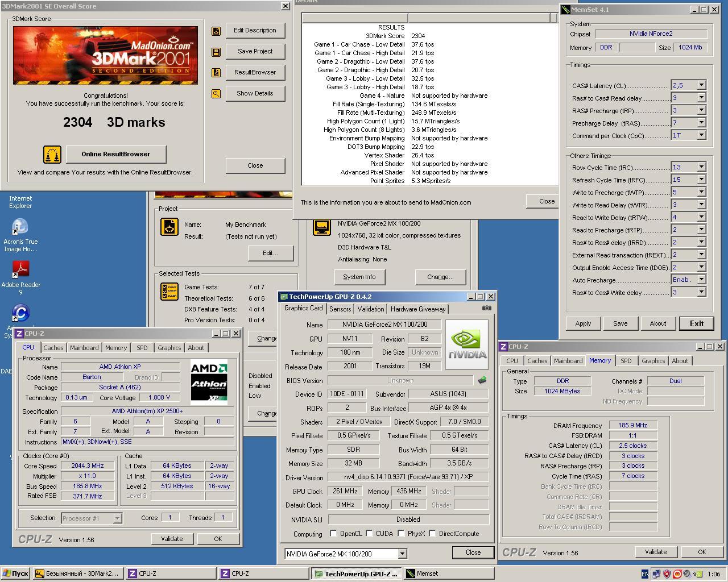The height and width of the screenshot is (582, 728).
Task: Open the RAS# Precharge (tRP) dropdown
Action: (701, 110)
